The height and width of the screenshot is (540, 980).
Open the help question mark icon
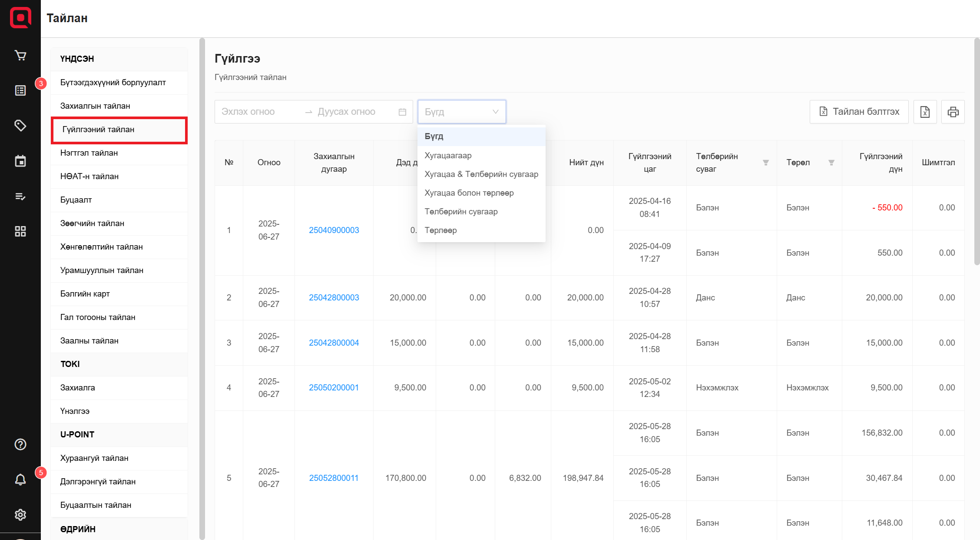click(x=20, y=444)
